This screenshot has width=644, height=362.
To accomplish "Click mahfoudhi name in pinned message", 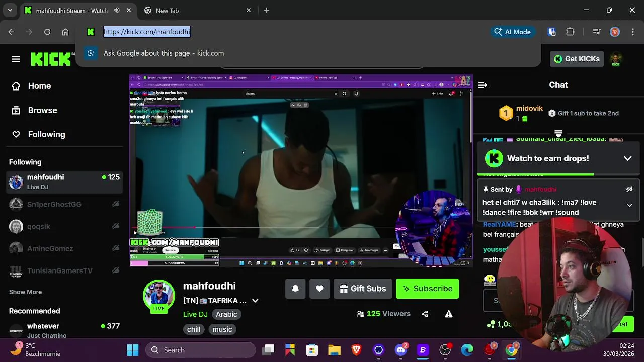I will pyautogui.click(x=540, y=190).
